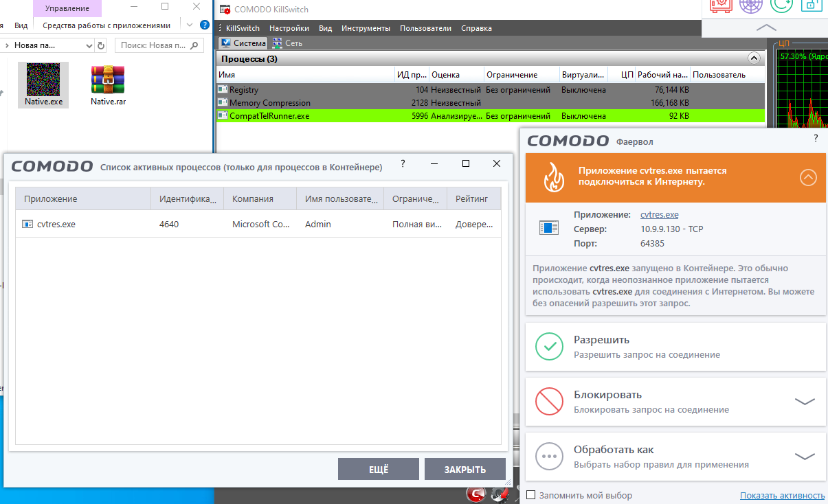Open the KillSwitch menu
The image size is (828, 504).
click(243, 28)
